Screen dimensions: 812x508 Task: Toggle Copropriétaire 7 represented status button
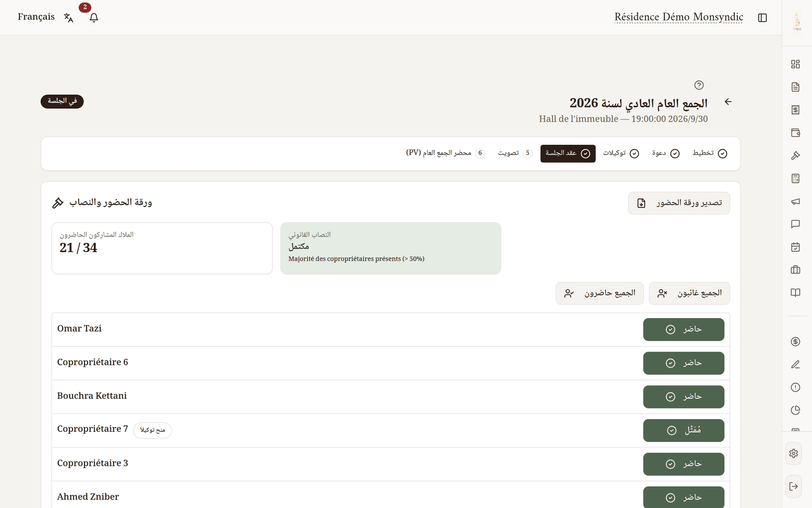tap(684, 430)
